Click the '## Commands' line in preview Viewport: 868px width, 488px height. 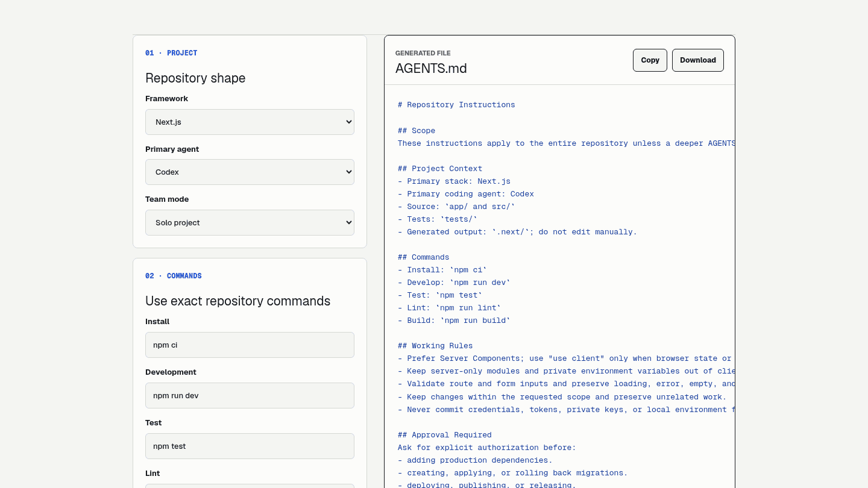pos(424,257)
